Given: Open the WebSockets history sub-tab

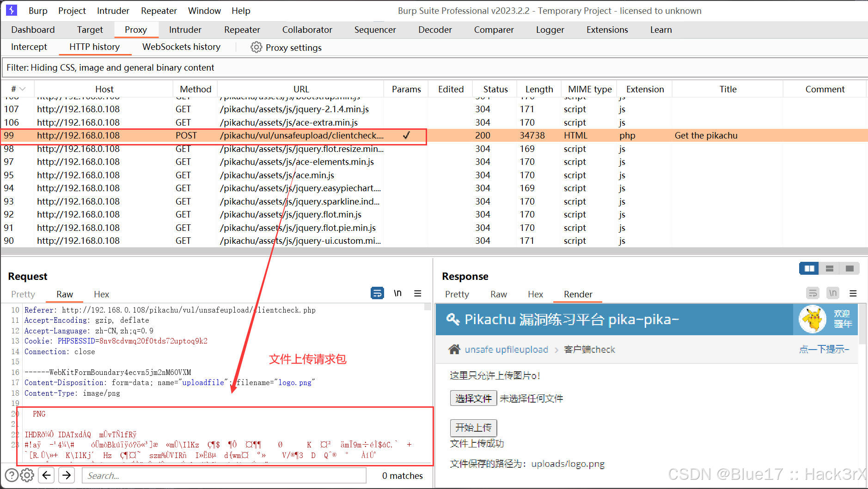Looking at the screenshot, I should [x=181, y=47].
